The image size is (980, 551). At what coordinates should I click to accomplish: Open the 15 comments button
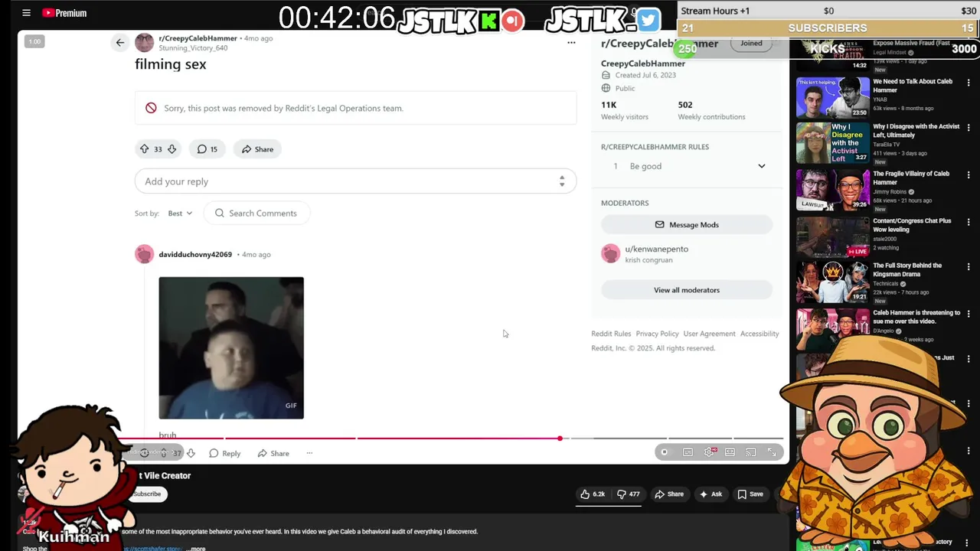tap(207, 149)
